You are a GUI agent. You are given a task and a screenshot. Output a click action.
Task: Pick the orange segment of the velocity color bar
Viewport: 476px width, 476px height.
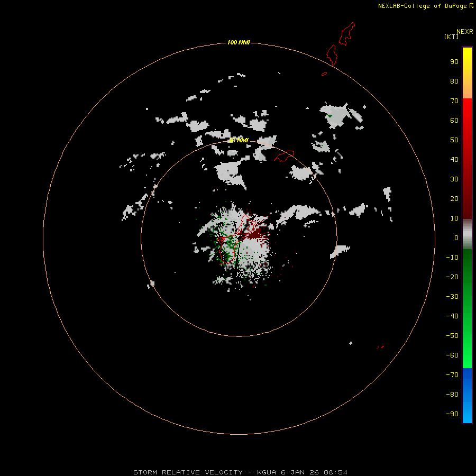467,88
